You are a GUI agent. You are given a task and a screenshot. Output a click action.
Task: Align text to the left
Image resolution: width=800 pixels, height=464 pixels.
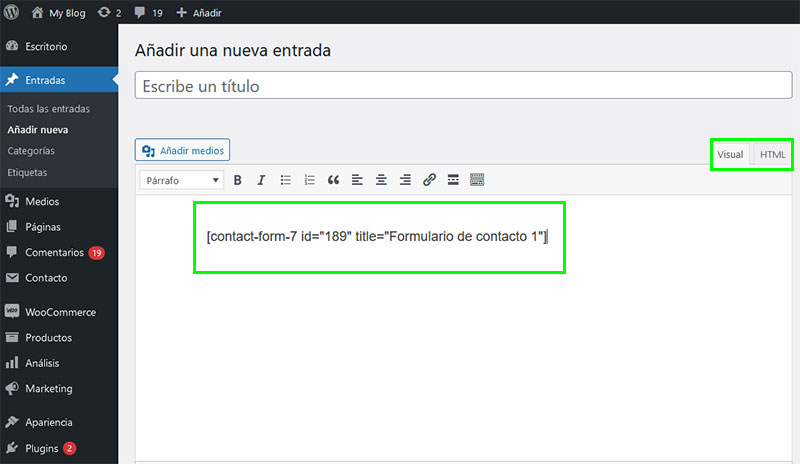pyautogui.click(x=357, y=180)
